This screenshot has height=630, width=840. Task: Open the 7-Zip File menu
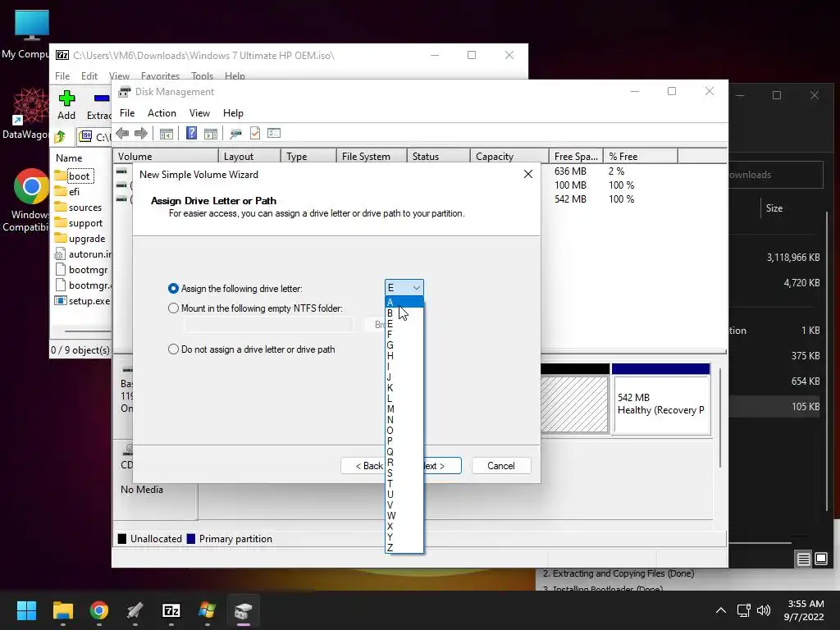pos(62,76)
